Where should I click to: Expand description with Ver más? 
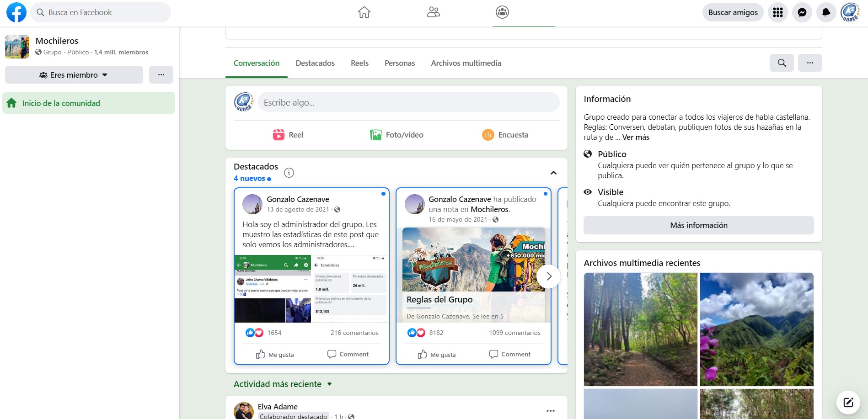point(636,137)
